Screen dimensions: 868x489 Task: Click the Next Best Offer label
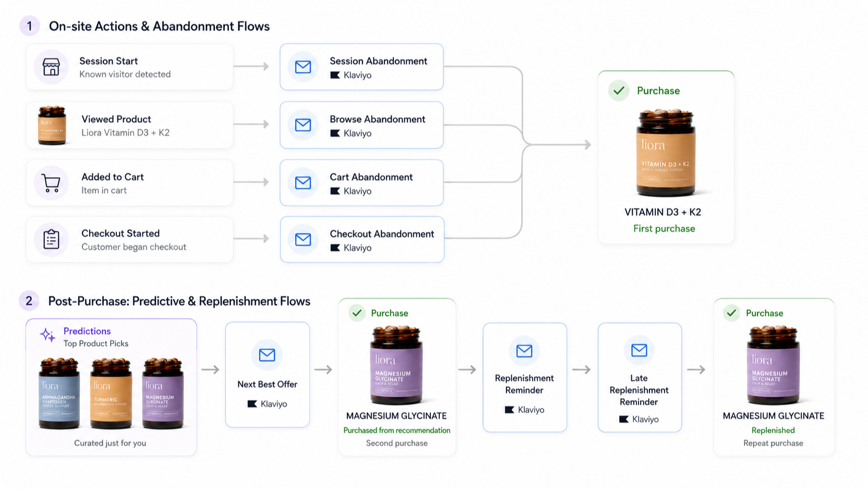[x=267, y=384]
